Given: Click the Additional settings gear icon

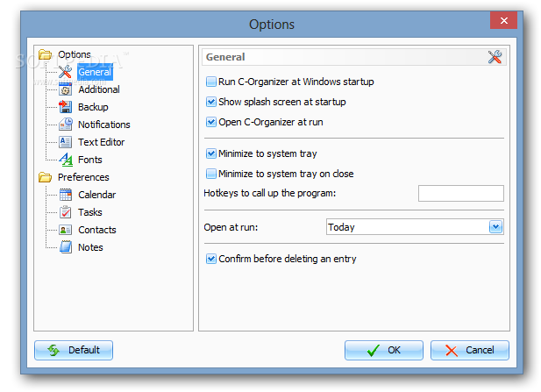Looking at the screenshot, I should [x=65, y=89].
